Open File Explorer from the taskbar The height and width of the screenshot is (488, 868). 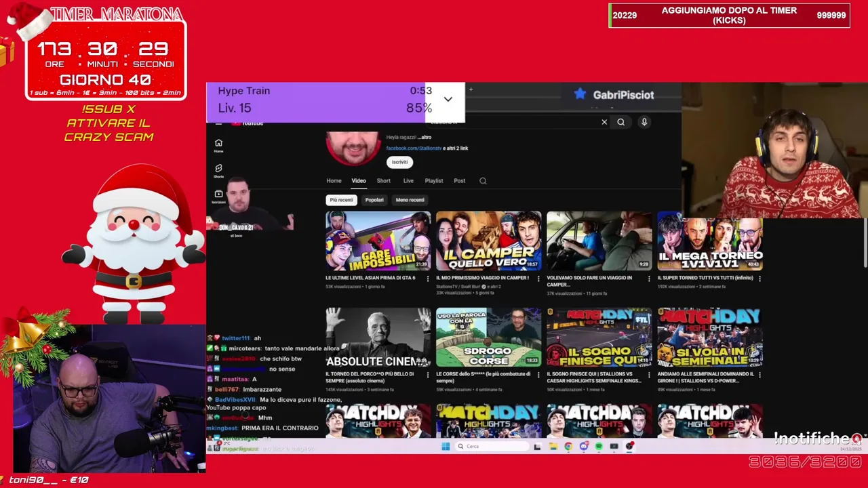553,446
